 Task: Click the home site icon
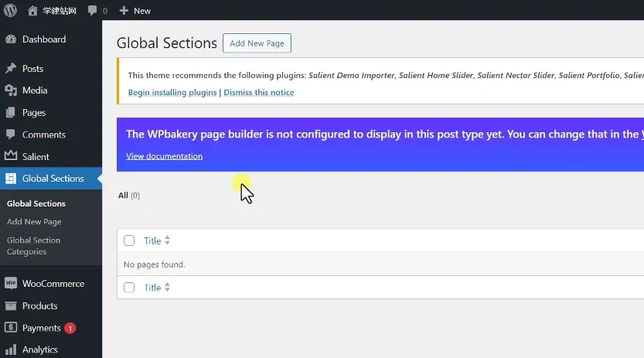(x=32, y=10)
